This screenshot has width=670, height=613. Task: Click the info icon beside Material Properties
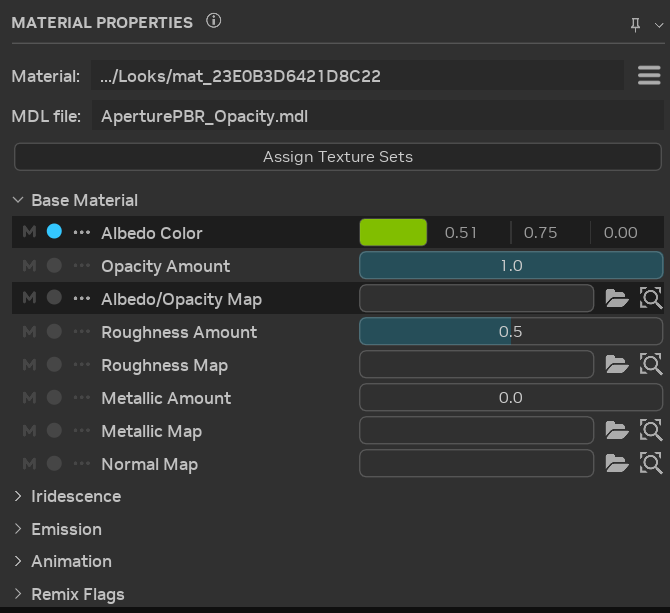pyautogui.click(x=213, y=21)
